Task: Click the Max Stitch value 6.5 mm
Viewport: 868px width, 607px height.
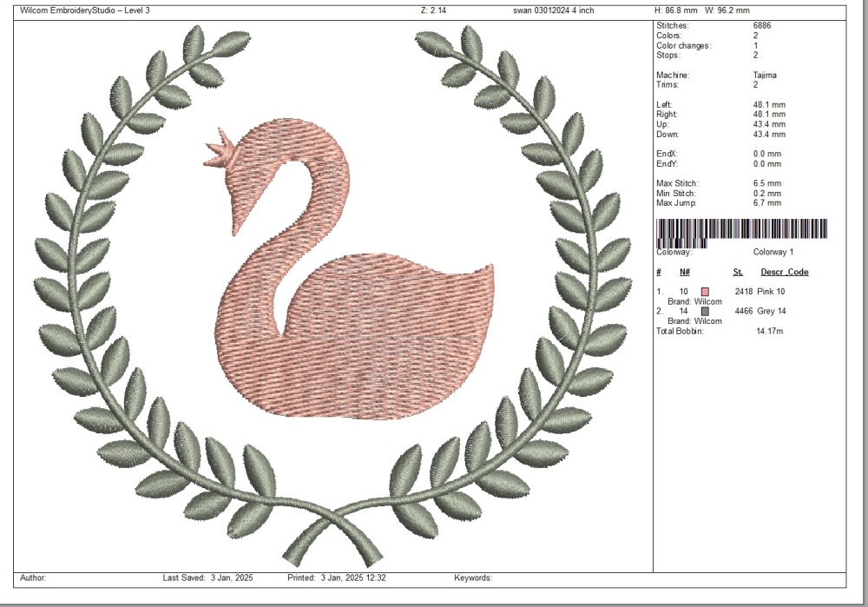Action: [767, 183]
